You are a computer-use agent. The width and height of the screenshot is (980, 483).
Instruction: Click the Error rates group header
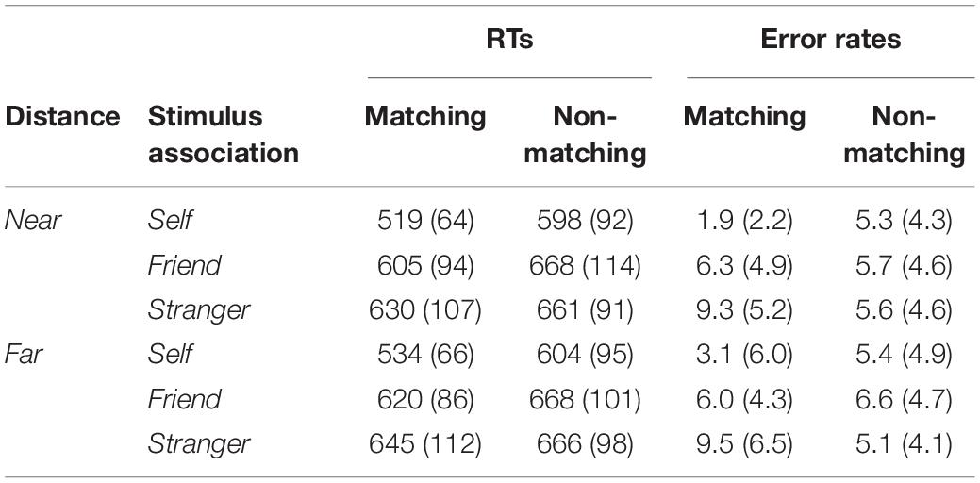pos(831,40)
